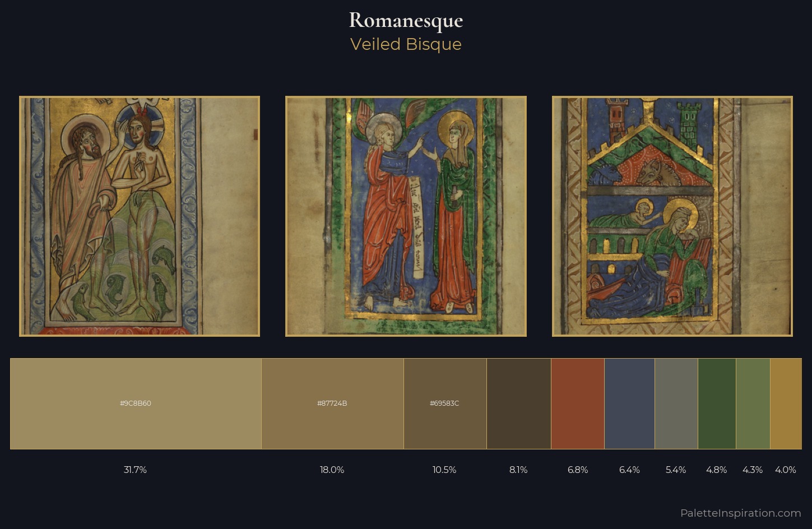Choose the gray 5.4% swatch
Viewport: 812px width, 529px height.
coord(676,403)
